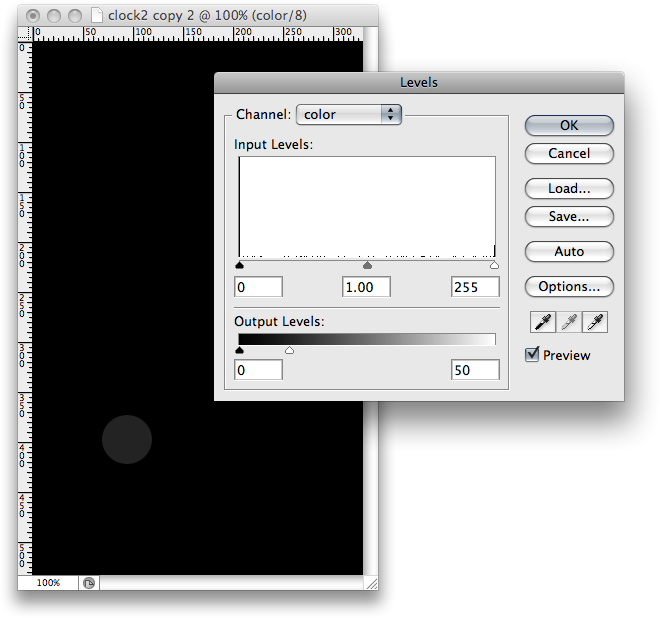Image resolution: width=660 pixels, height=618 pixels.
Task: Click the Load... button
Action: click(x=569, y=189)
